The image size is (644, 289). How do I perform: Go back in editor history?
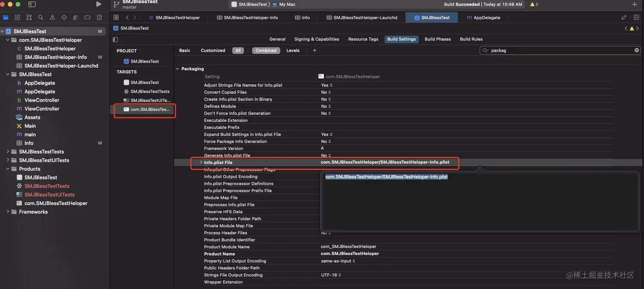127,17
